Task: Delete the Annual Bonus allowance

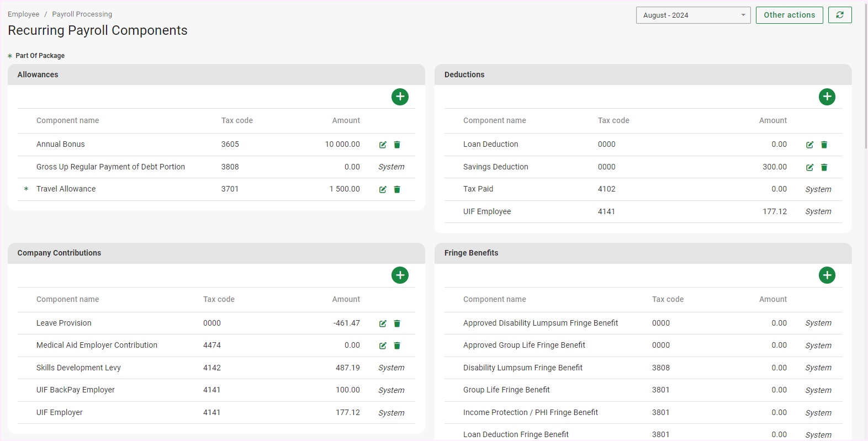Action: [397, 145]
